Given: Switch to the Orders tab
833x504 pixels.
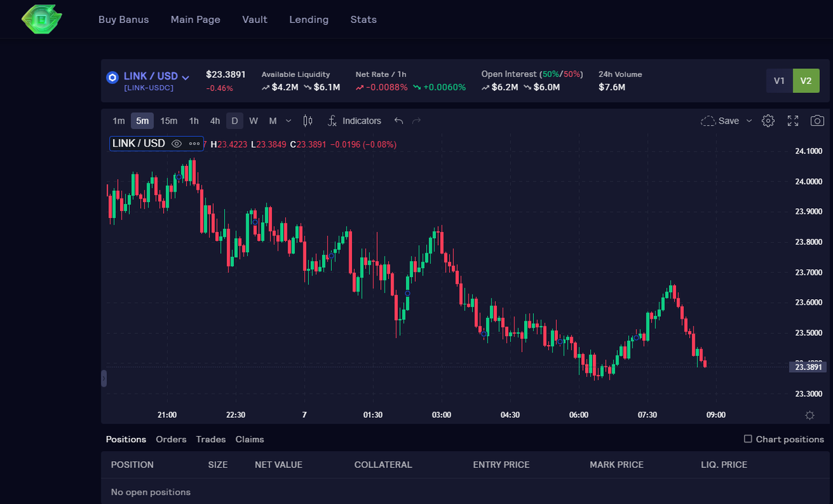Looking at the screenshot, I should coord(171,439).
